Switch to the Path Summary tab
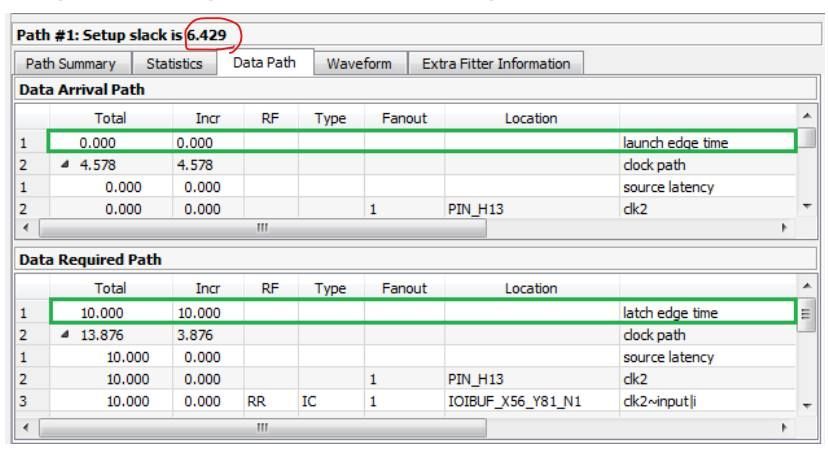This screenshot has height=449, width=828. [72, 63]
